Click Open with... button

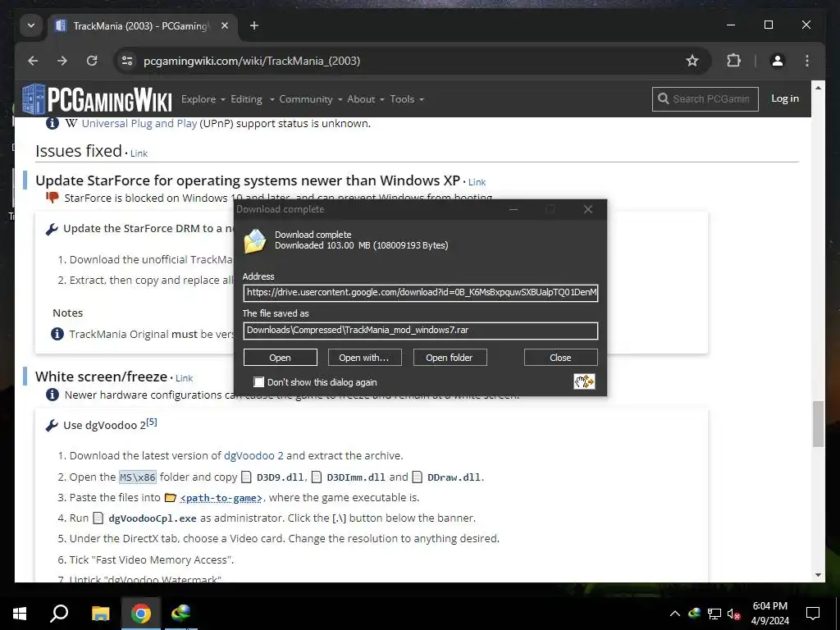click(x=364, y=358)
